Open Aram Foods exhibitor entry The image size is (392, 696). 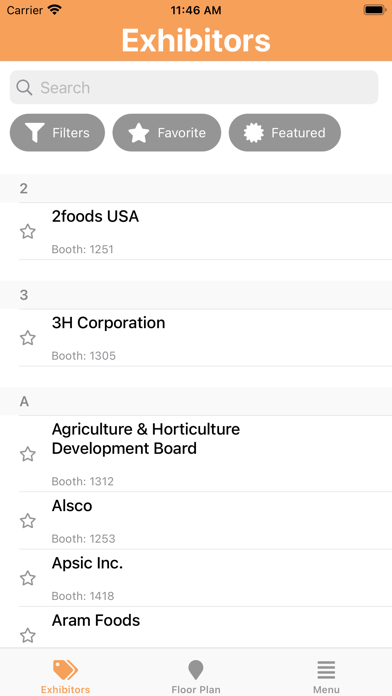[206, 628]
